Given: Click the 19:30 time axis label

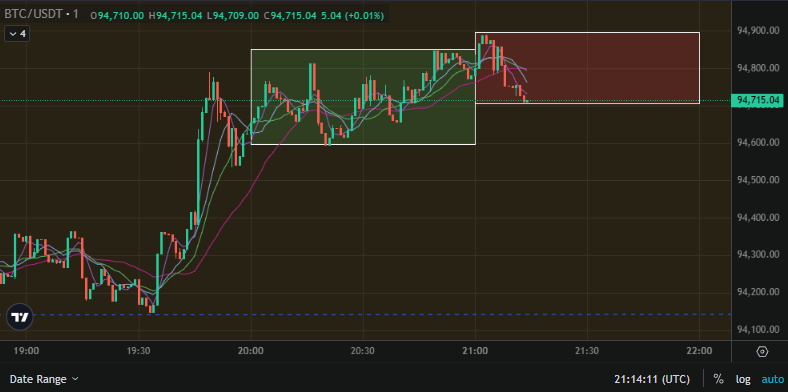Looking at the screenshot, I should pyautogui.click(x=139, y=351).
